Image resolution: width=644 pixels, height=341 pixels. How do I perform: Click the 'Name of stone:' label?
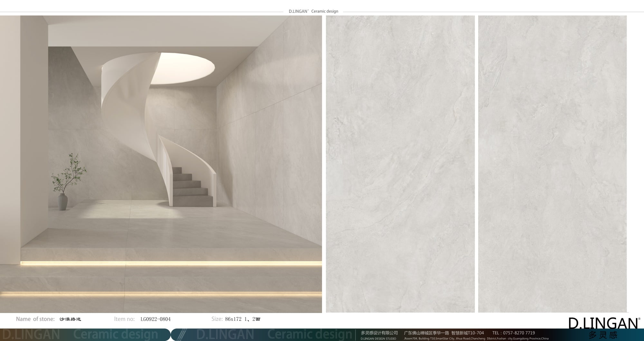point(35,319)
